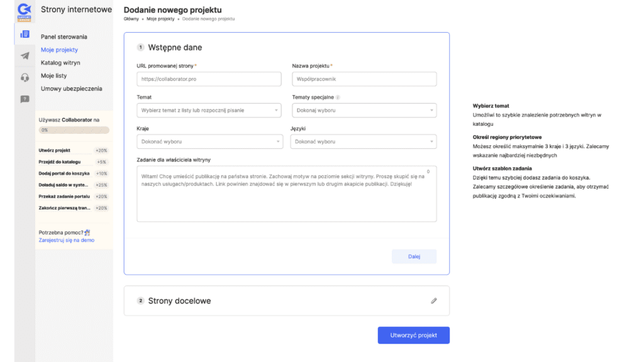Click Zarejestruj się na demo link
This screenshot has height=362, width=644.
click(67, 240)
